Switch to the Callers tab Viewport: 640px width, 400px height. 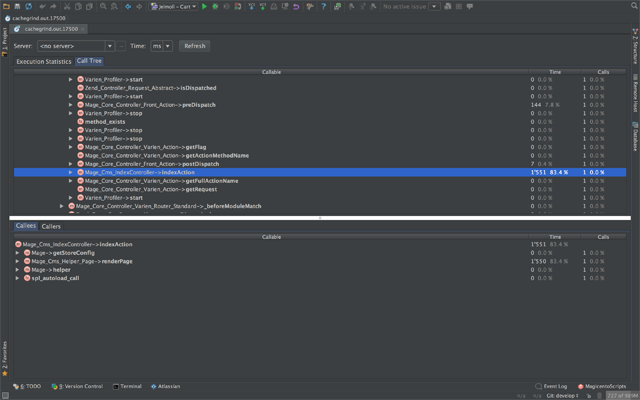click(51, 226)
